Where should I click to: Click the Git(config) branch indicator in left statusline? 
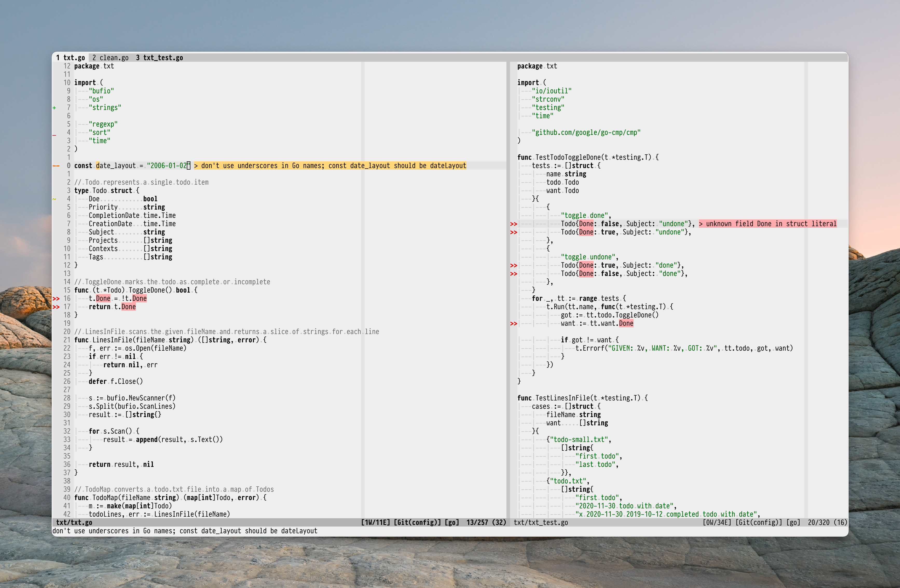click(x=417, y=523)
